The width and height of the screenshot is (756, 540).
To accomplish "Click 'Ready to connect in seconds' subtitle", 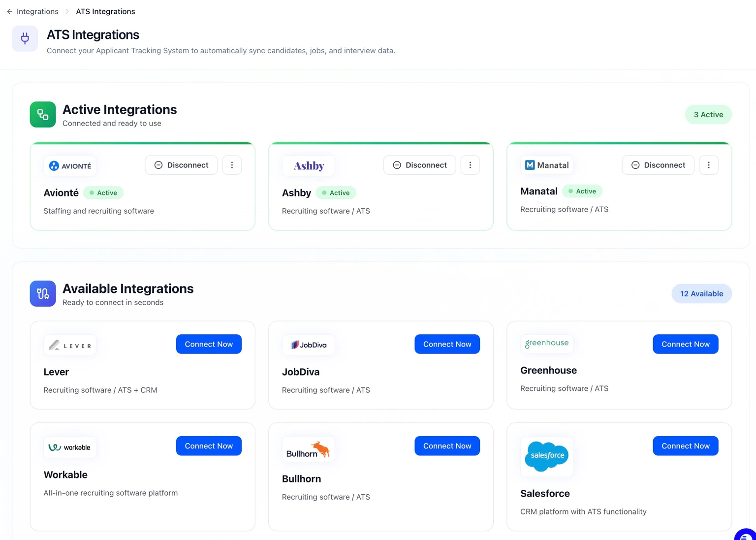I will (113, 303).
